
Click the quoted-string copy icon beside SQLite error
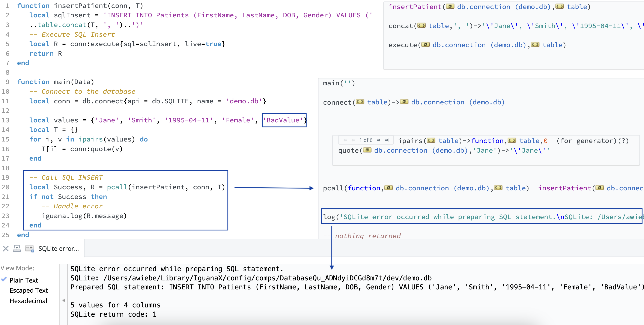(30, 248)
